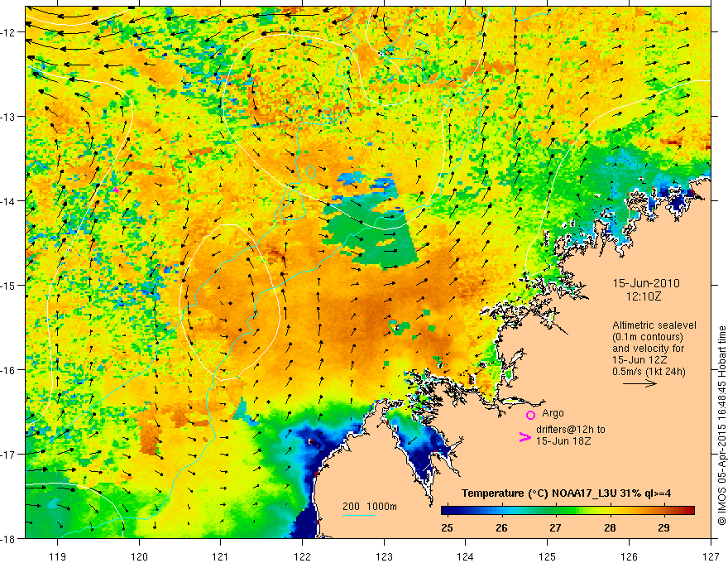
Task: Click longitude axis label '127'
Action: click(711, 556)
